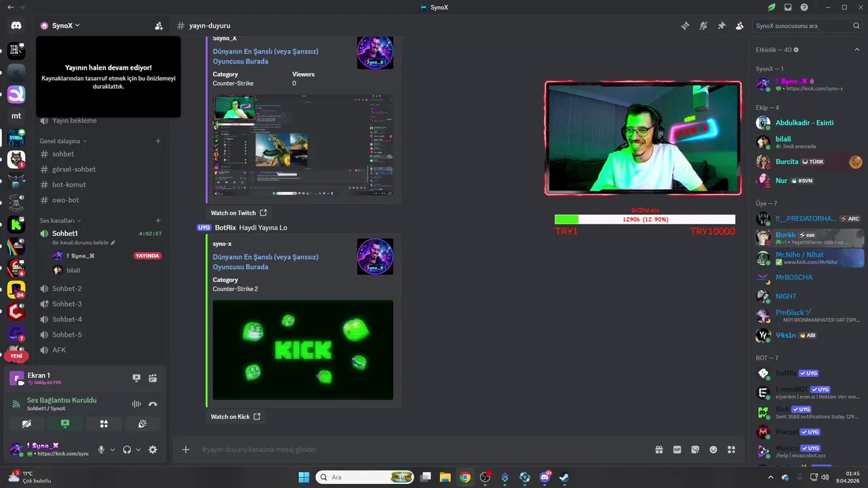This screenshot has height=488, width=868.
Task: Select member Abdulkadir - Esinti
Action: point(804,123)
